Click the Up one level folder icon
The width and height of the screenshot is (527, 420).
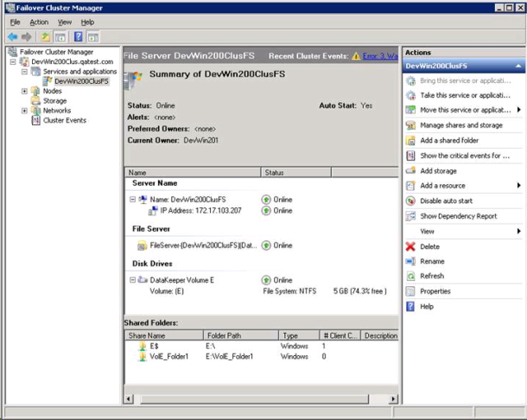[x=45, y=36]
